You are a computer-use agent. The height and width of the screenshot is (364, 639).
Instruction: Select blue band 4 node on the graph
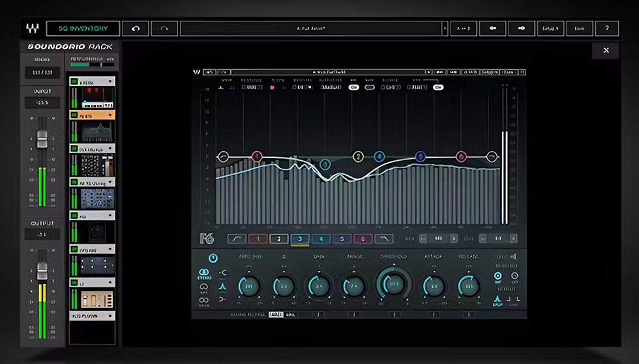pyautogui.click(x=379, y=156)
